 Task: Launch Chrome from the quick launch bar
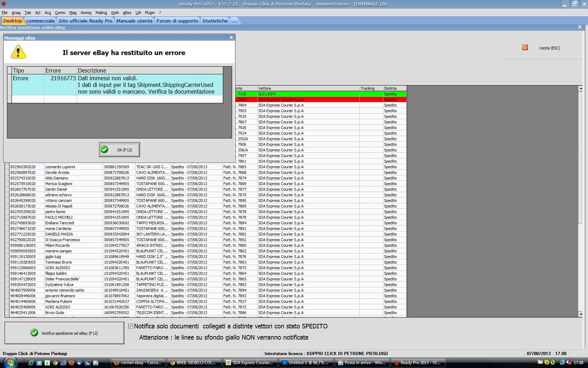(x=55, y=363)
